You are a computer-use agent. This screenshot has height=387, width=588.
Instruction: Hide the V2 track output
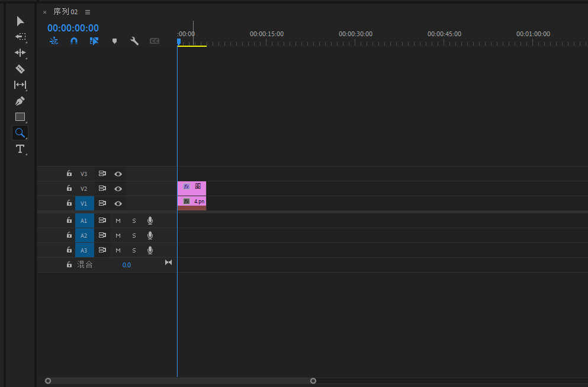point(118,188)
